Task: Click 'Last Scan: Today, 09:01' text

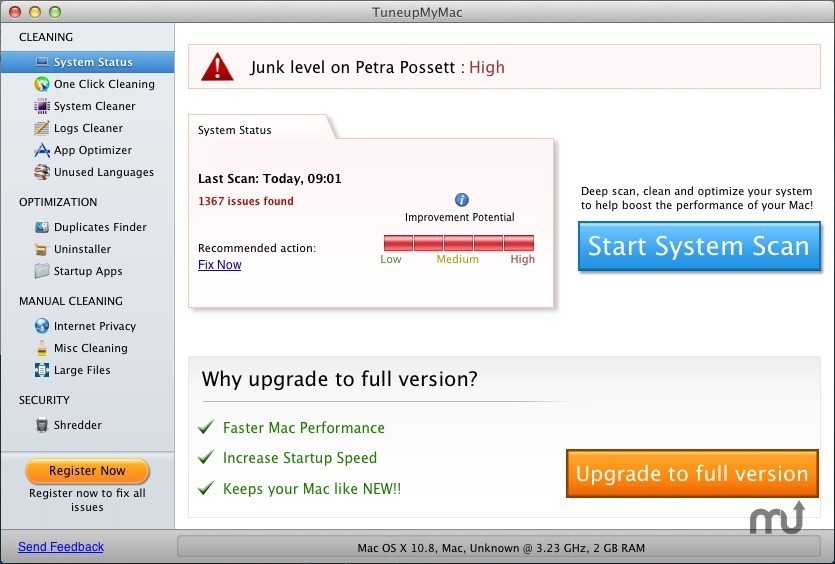Action: tap(269, 179)
